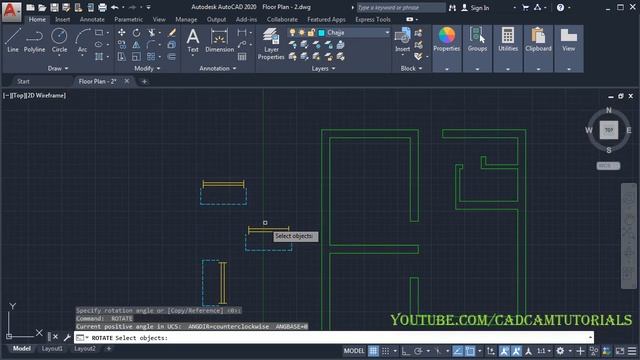Select the Line tool
The image size is (640, 360).
[x=13, y=40]
